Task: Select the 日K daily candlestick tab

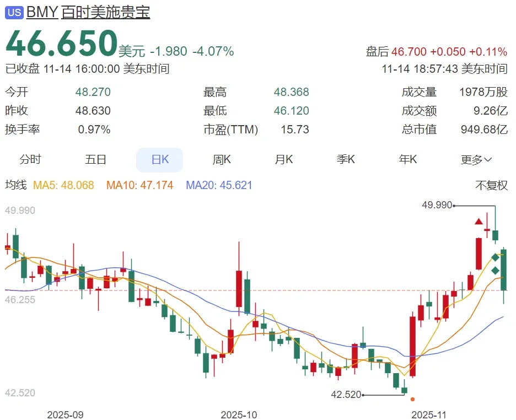Action: pos(160,160)
